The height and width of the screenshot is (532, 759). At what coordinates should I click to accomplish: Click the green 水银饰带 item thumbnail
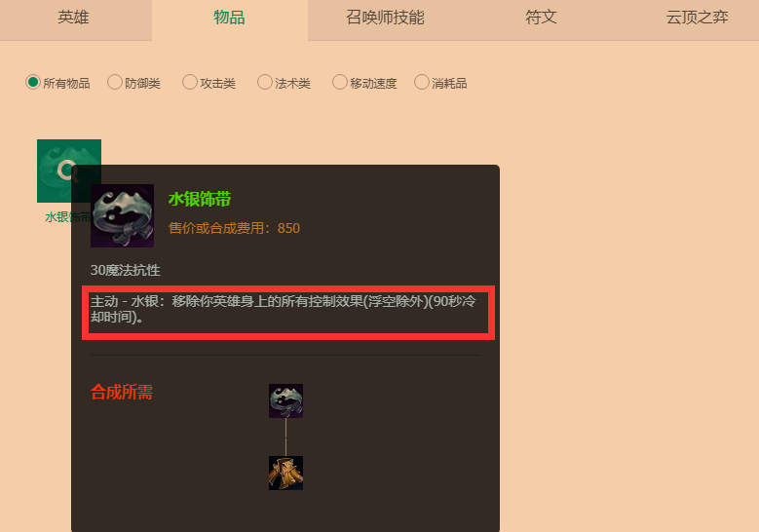pyautogui.click(x=69, y=171)
